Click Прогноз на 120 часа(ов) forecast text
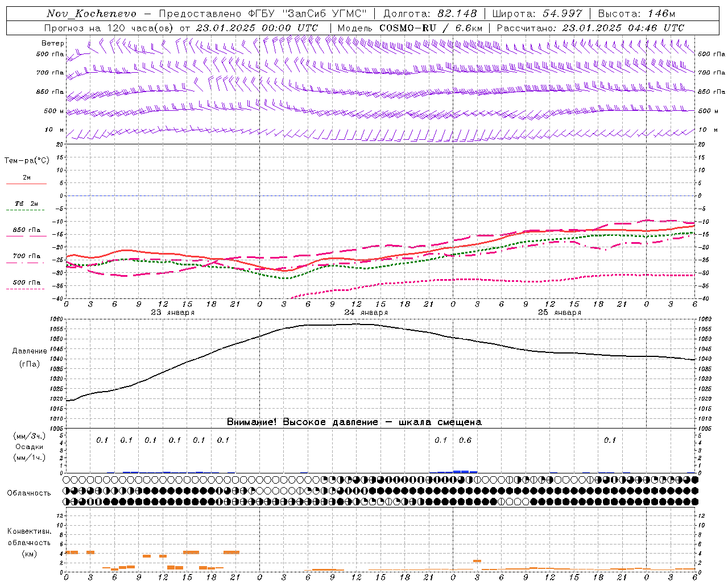The height and width of the screenshot is (582, 728). [109, 28]
